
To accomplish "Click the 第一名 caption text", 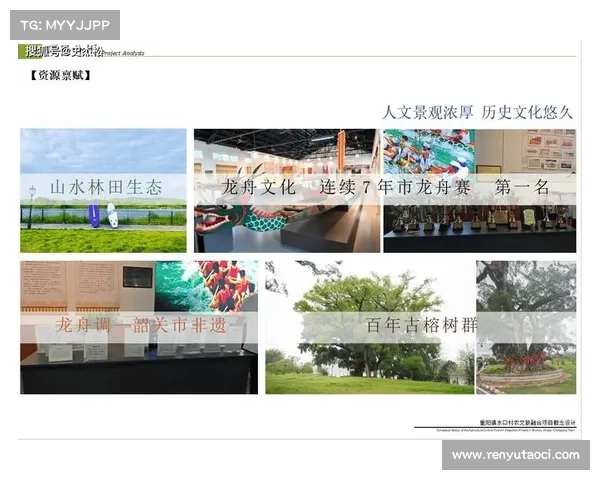I will pyautogui.click(x=521, y=187).
